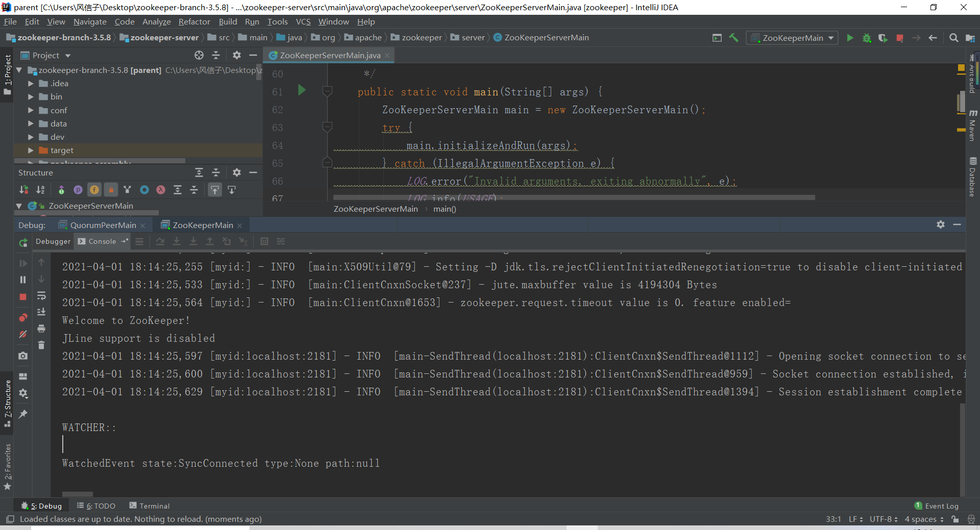
Task: Collapse ZooKeeperServerMain node in Structure
Action: pos(19,206)
